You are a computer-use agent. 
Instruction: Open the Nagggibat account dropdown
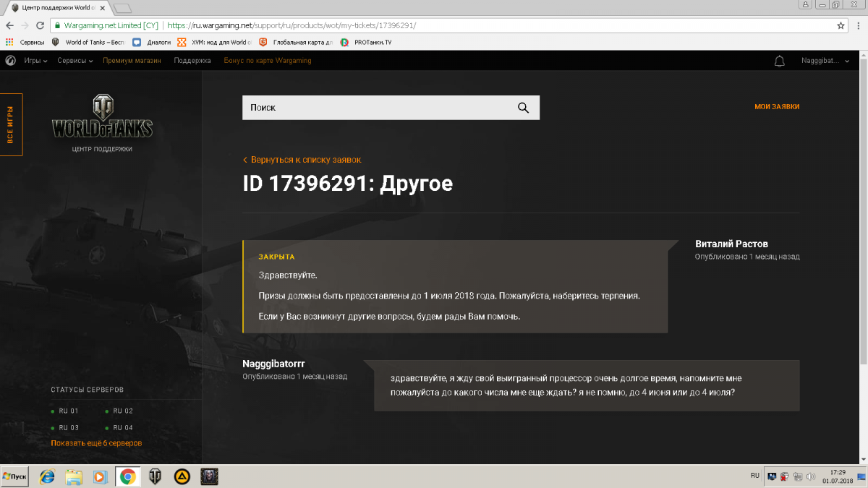pyautogui.click(x=825, y=61)
